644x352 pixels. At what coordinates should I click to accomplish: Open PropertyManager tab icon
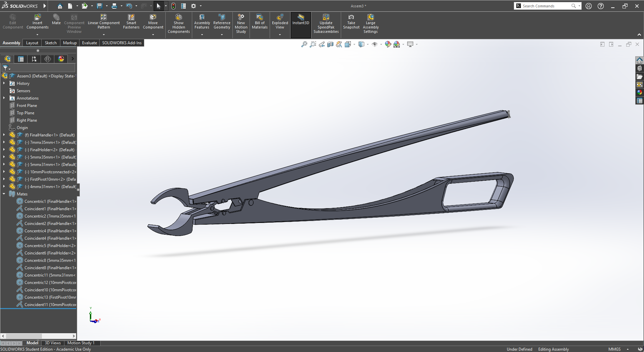(21, 59)
